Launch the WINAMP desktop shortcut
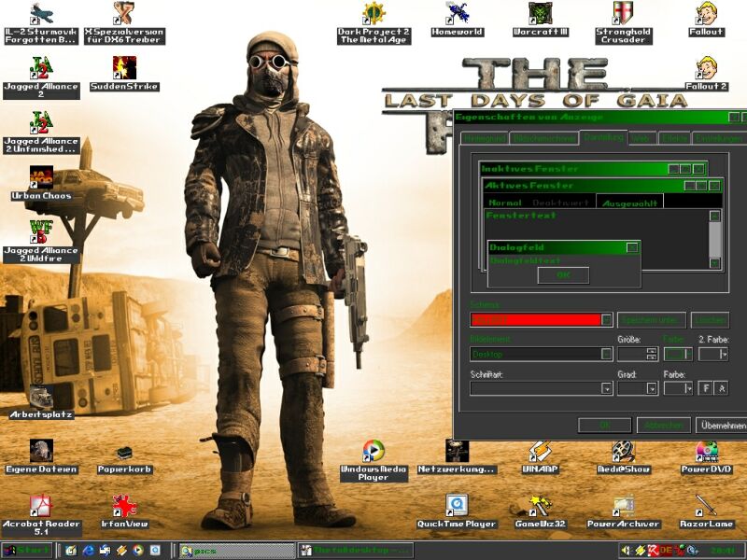 (541, 456)
